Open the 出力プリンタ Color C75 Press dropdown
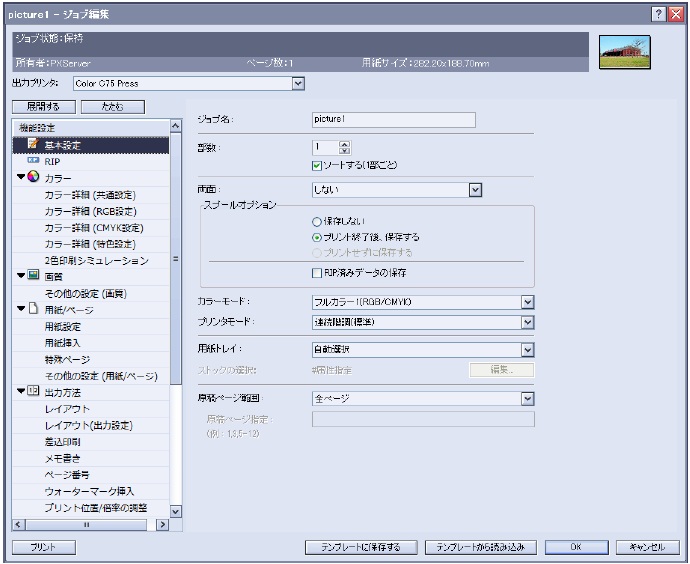The image size is (690, 564). (297, 83)
